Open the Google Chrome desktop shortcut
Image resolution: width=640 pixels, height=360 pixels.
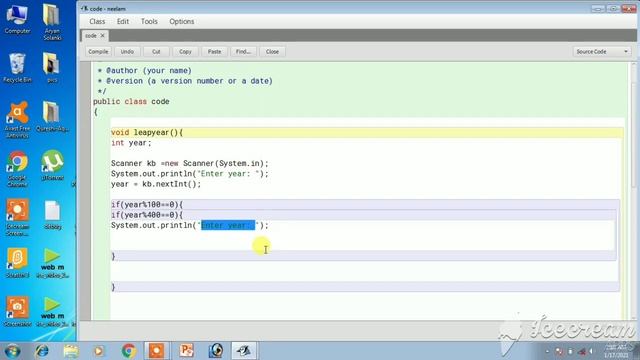click(17, 168)
